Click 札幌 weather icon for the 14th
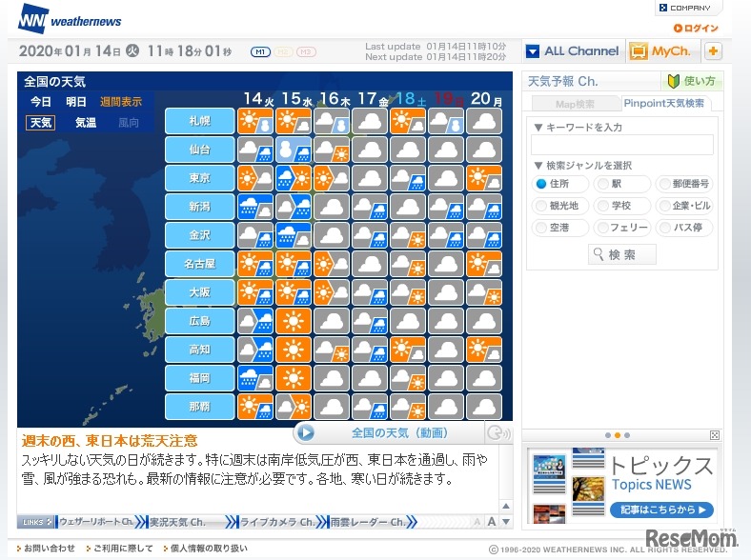 click(x=255, y=121)
